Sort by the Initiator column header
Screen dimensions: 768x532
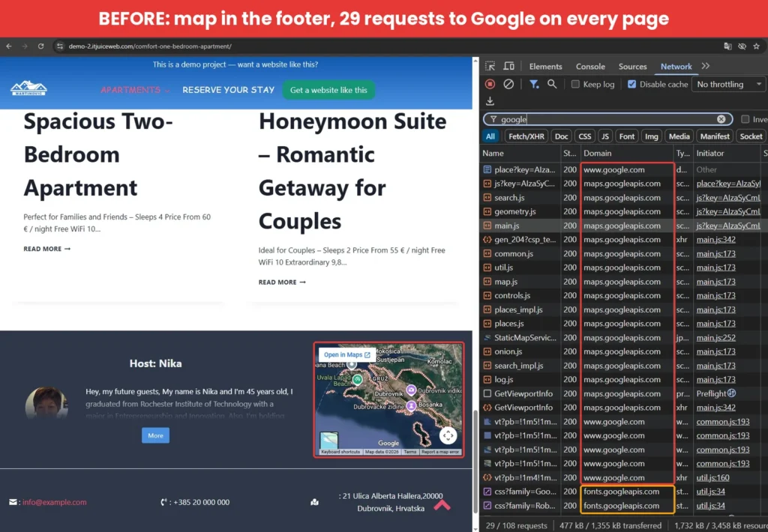coord(727,153)
